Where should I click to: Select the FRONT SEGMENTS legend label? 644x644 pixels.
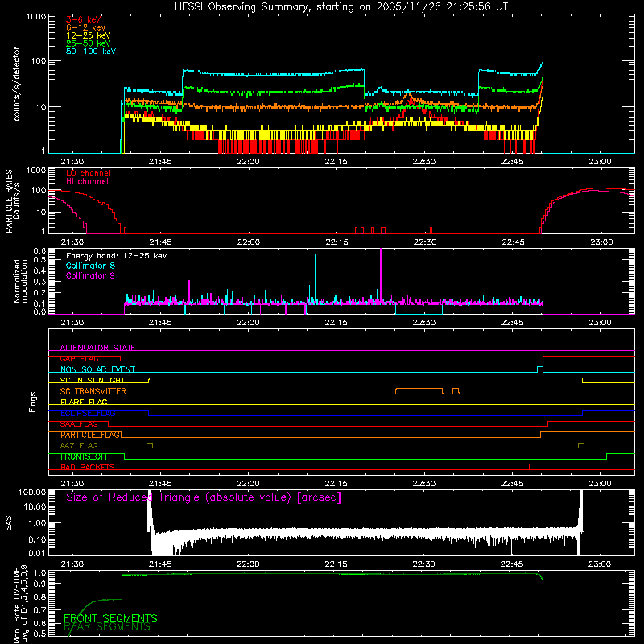(110, 618)
